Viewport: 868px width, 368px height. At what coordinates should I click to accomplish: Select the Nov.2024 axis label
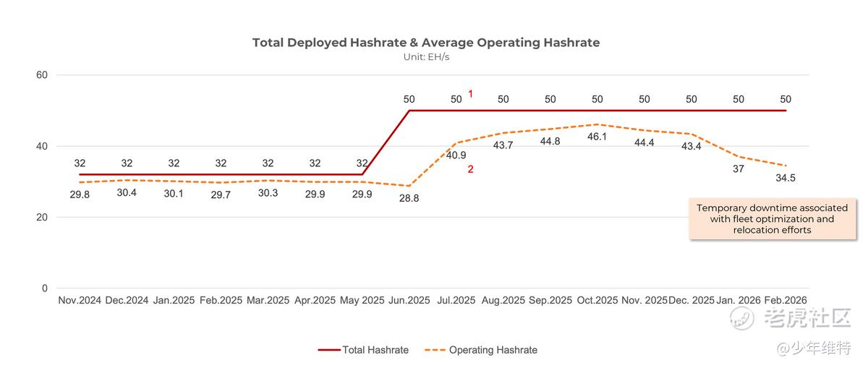pyautogui.click(x=80, y=300)
